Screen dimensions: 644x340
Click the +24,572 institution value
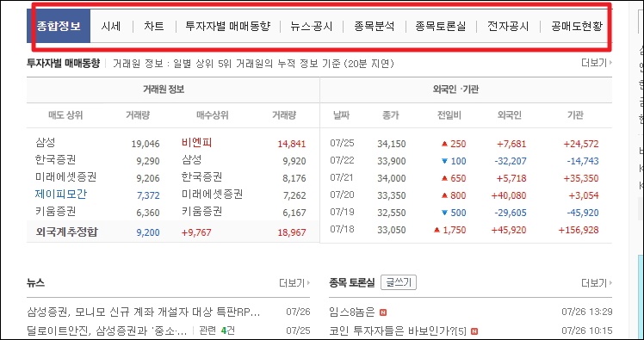581,144
